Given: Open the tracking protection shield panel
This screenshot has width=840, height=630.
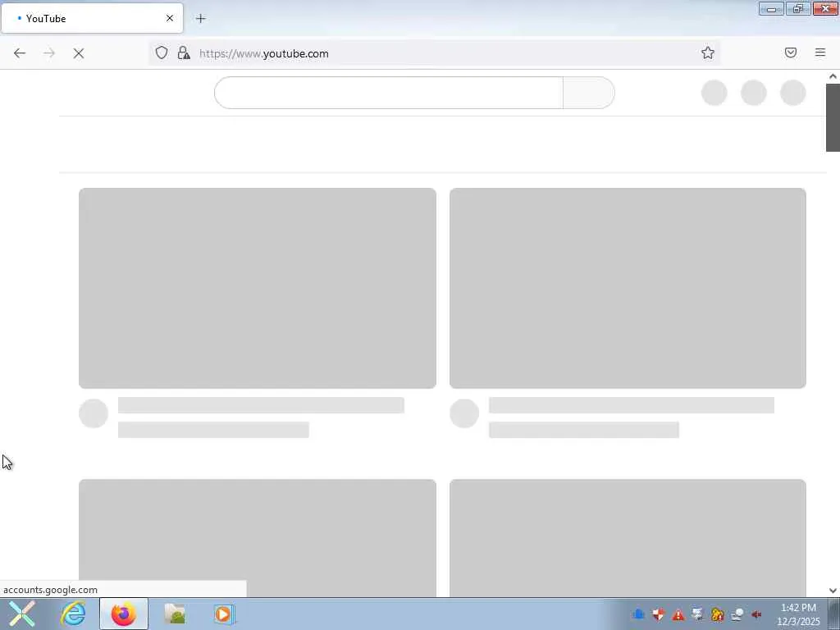Looking at the screenshot, I should click(162, 52).
